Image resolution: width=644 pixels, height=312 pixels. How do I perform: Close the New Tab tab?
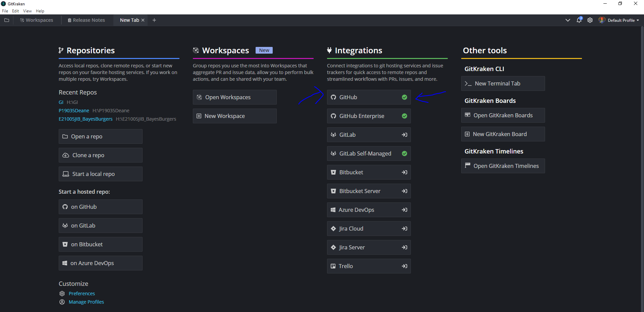(x=143, y=20)
